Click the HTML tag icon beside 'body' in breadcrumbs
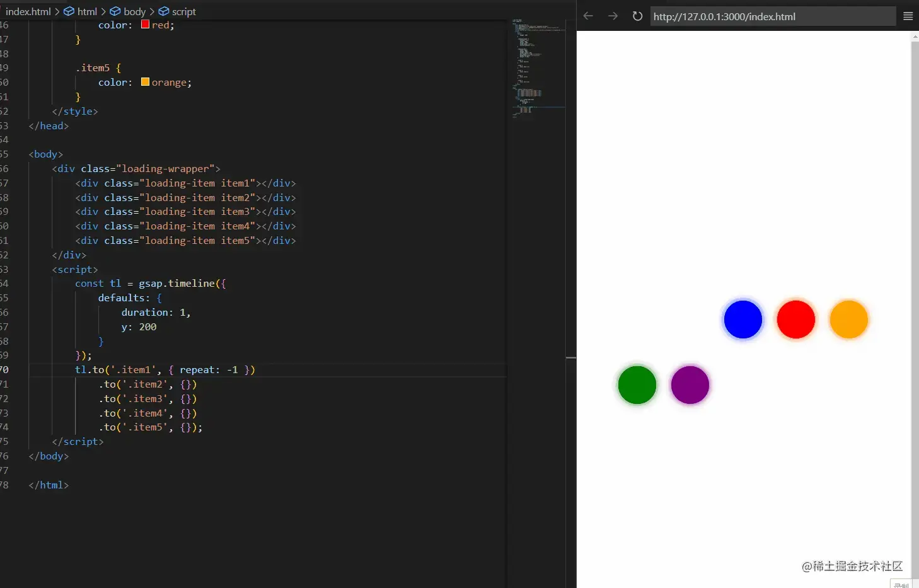This screenshot has height=588, width=919. [113, 11]
